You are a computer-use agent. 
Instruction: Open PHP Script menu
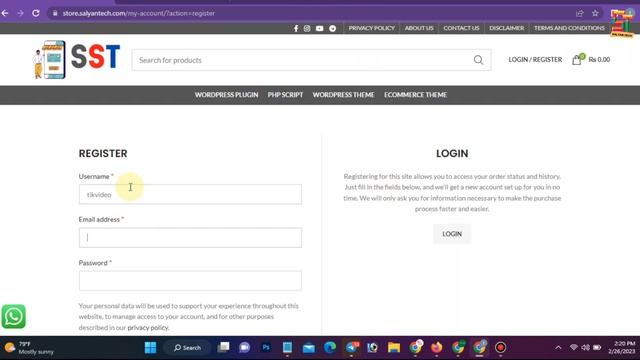[285, 95]
